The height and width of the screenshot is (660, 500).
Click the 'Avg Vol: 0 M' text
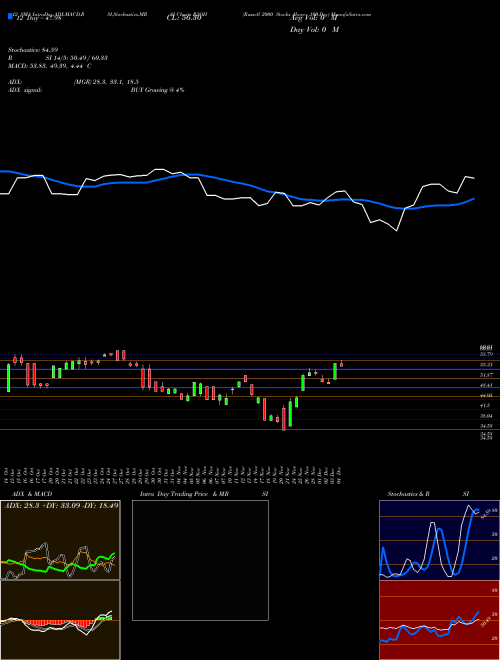(x=313, y=19)
